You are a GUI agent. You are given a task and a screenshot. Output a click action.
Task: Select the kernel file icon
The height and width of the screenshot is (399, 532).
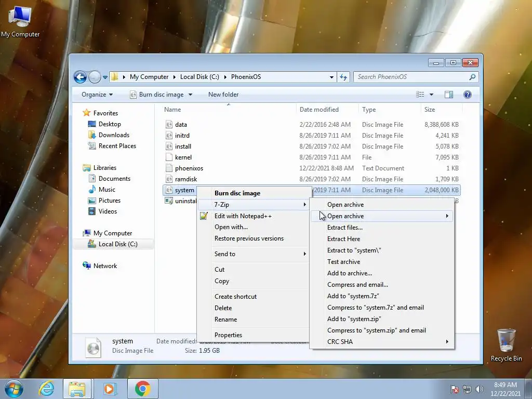[169, 157]
